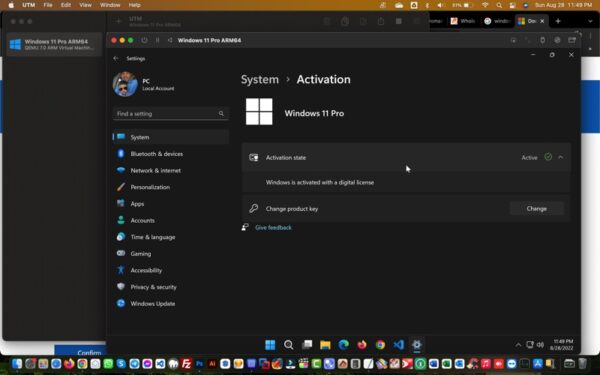Screen dimensions: 600x375
Task: Open Personalization settings
Action: click(x=171, y=187)
